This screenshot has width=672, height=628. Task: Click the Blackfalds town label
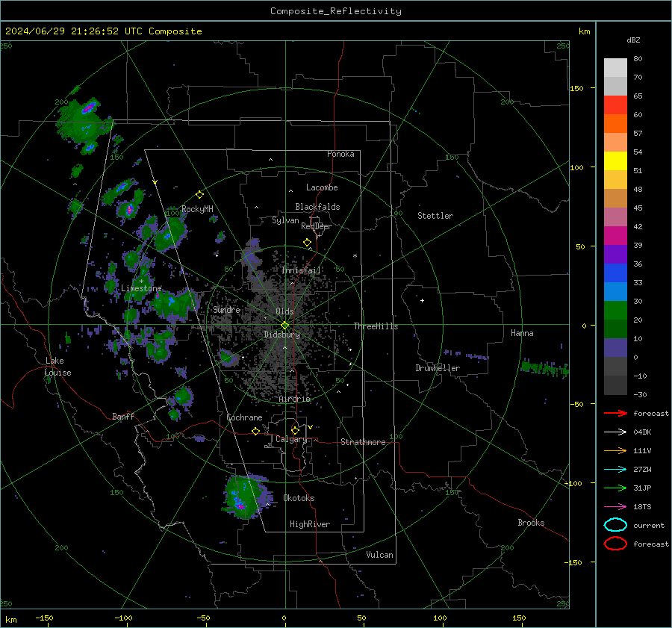point(317,207)
